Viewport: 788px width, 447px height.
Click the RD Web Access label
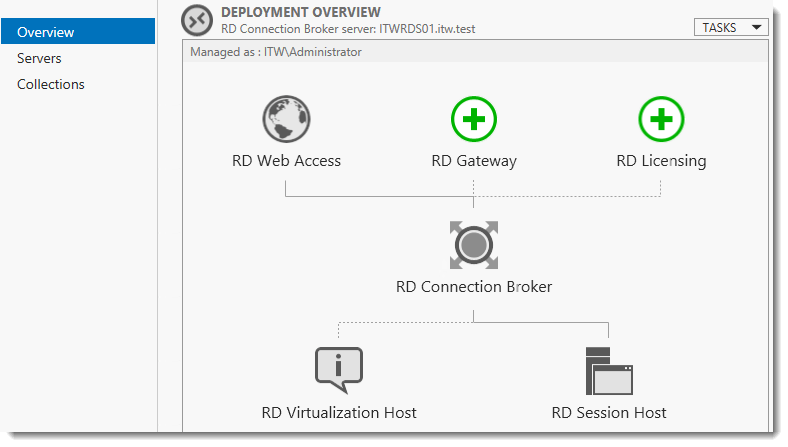(x=286, y=161)
